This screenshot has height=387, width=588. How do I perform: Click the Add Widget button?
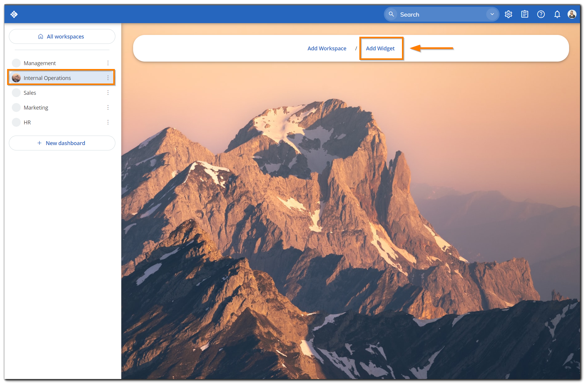pyautogui.click(x=380, y=48)
